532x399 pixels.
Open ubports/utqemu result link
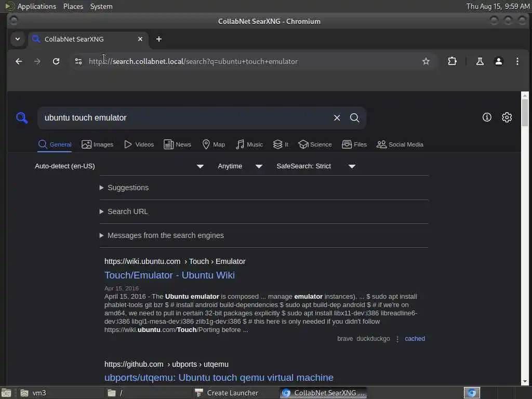coord(219,378)
